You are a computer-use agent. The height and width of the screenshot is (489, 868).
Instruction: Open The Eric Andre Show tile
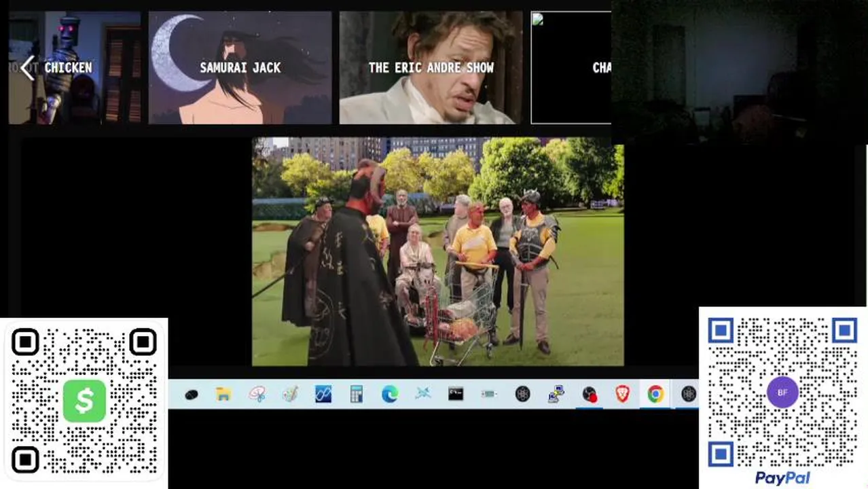coord(431,67)
